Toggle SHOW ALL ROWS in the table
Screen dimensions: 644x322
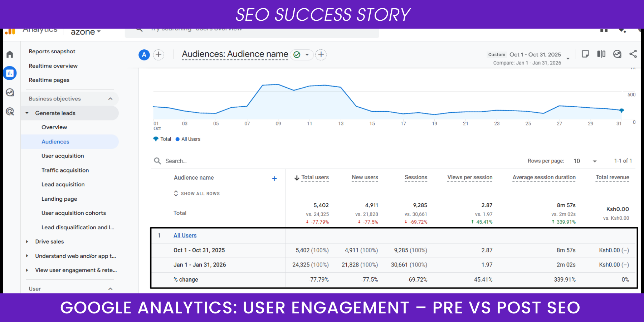[x=197, y=194]
